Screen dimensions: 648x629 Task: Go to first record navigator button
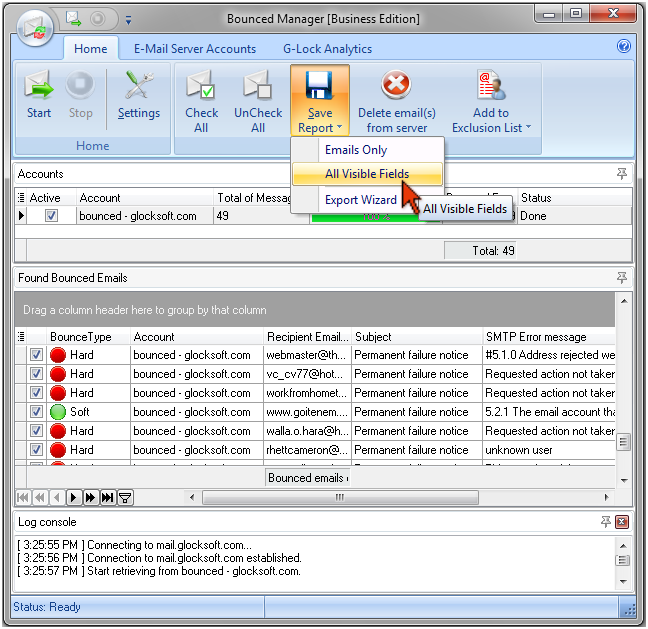pos(23,497)
